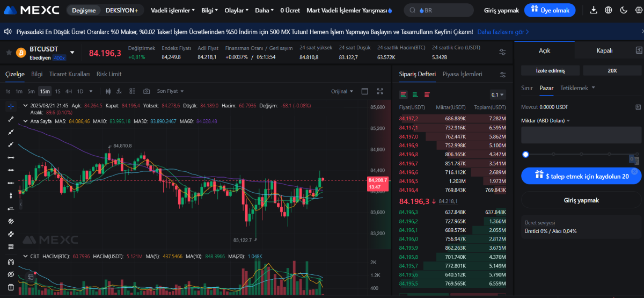Click the coin search field
This screenshot has height=298, width=644.
click(438, 10)
